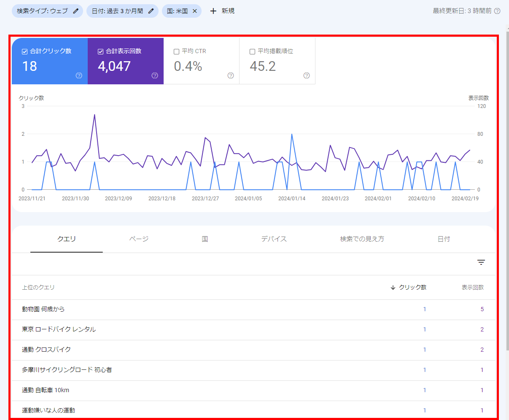509x420 pixels.
Task: Edit the 検索タイプ: ウェブ filter pencil icon
Action: pyautogui.click(x=76, y=11)
